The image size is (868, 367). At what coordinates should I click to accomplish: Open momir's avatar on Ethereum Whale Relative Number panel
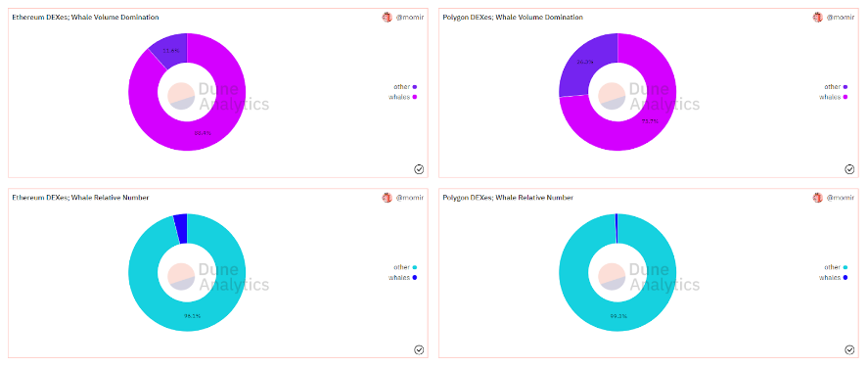387,198
